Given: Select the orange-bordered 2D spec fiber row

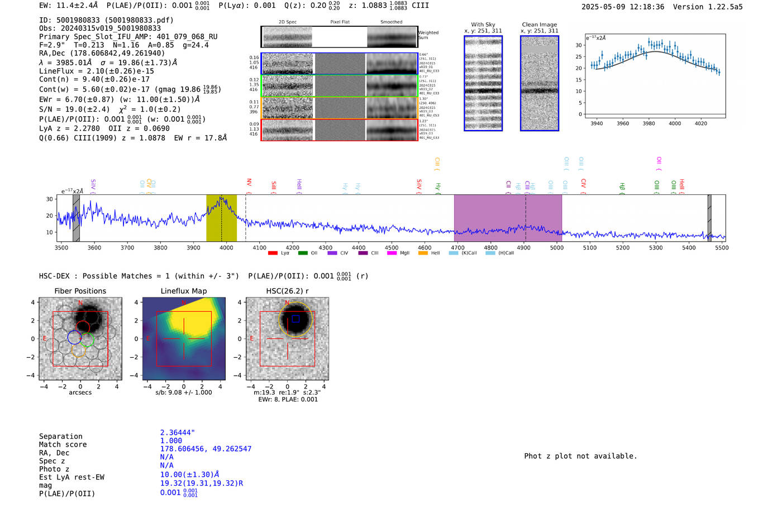Looking at the screenshot, I should point(340,108).
